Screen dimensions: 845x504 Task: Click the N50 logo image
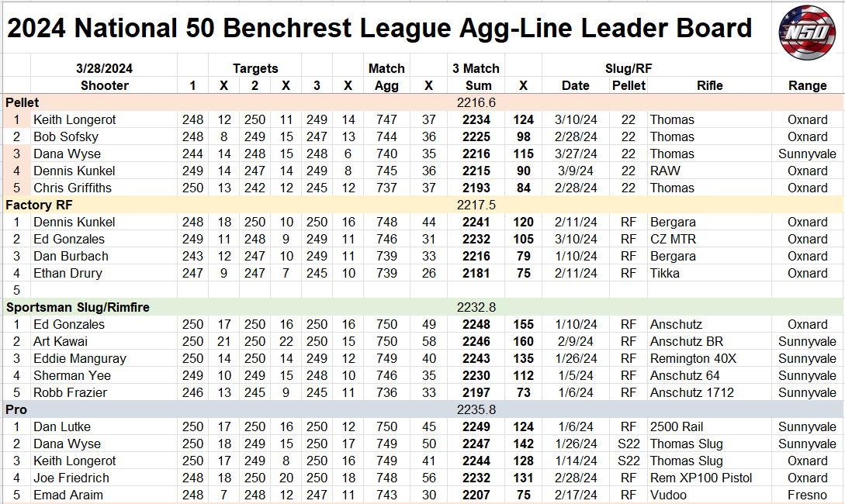(808, 30)
